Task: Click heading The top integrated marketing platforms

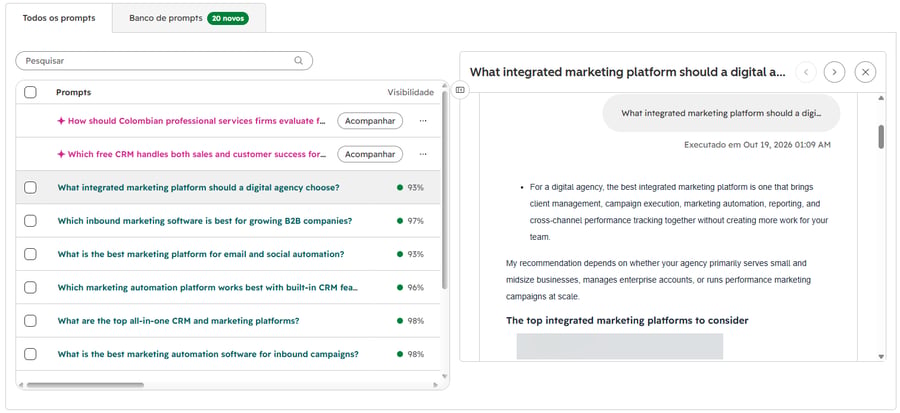Action: pos(627,321)
